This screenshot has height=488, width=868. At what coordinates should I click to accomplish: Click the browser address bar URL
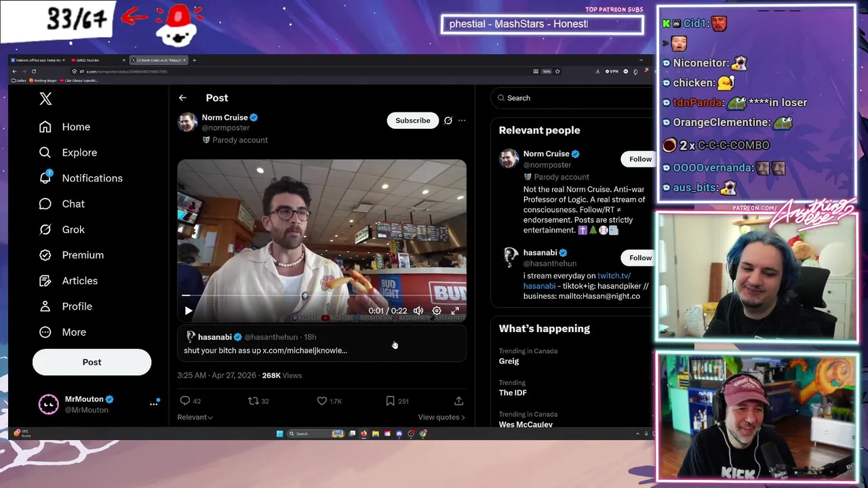127,71
